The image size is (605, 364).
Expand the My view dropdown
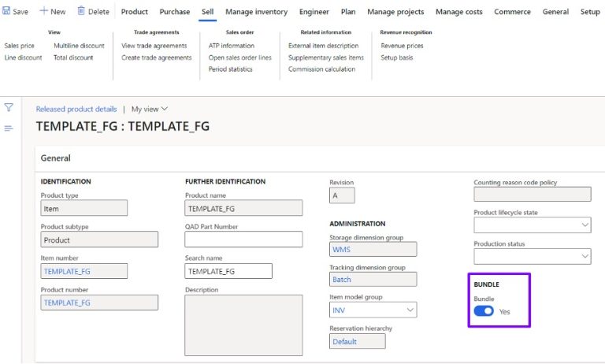tap(150, 110)
